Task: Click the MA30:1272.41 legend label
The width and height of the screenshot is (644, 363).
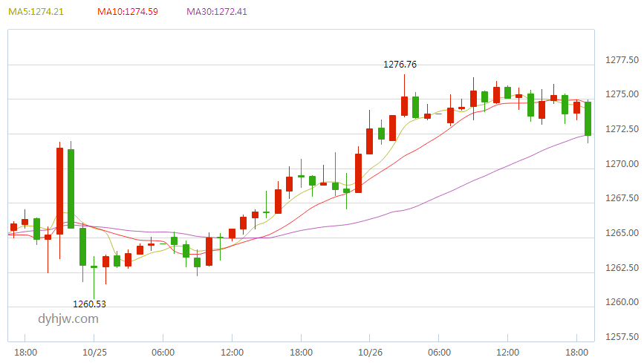Action: point(217,12)
